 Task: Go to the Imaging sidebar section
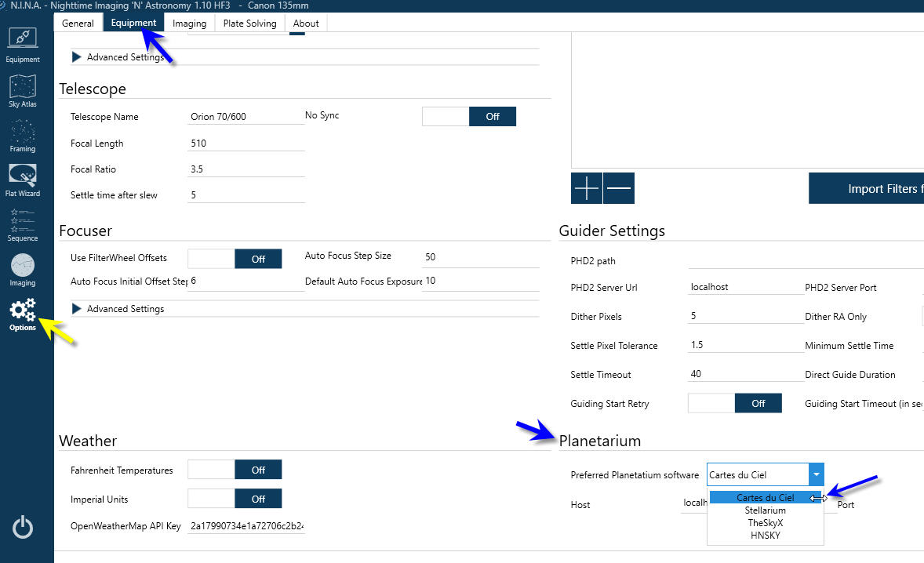[23, 269]
